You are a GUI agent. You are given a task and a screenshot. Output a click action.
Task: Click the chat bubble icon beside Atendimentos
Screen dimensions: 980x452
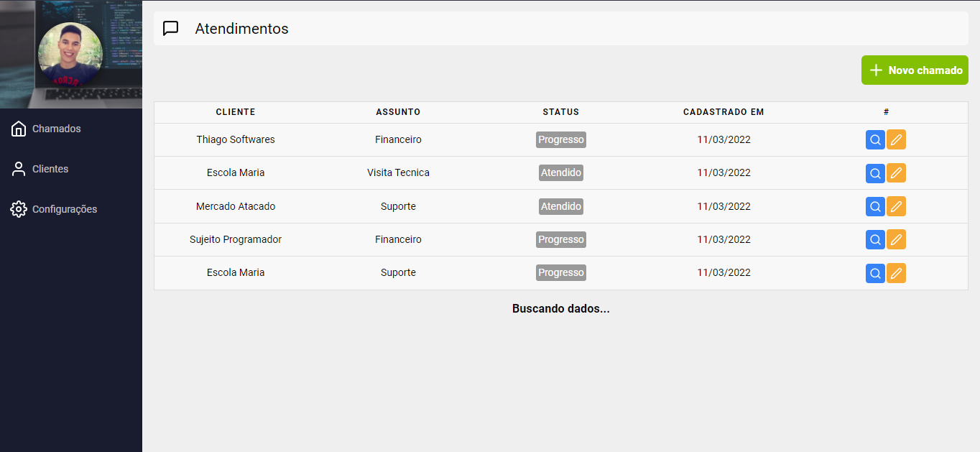(x=170, y=29)
